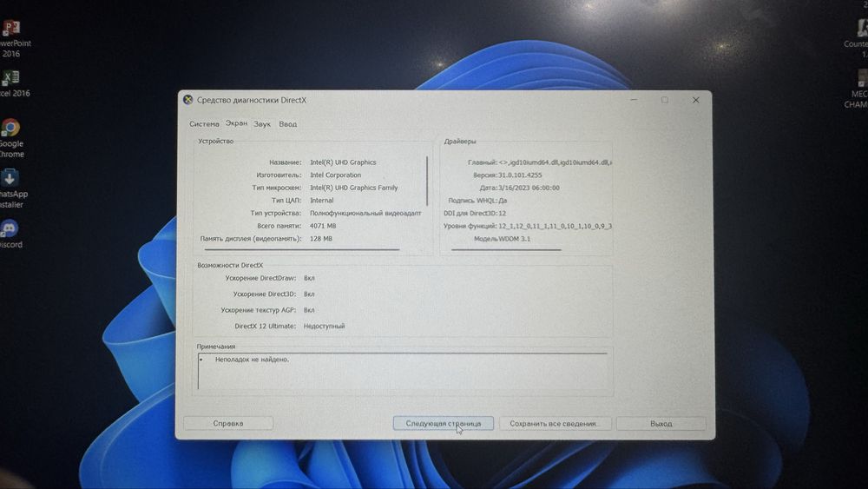Select the Intel(R) UHD Graphics name value
868x489 pixels.
click(x=343, y=162)
